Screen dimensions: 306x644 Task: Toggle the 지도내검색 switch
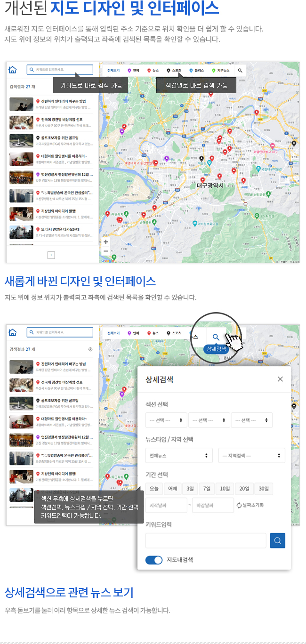(154, 560)
